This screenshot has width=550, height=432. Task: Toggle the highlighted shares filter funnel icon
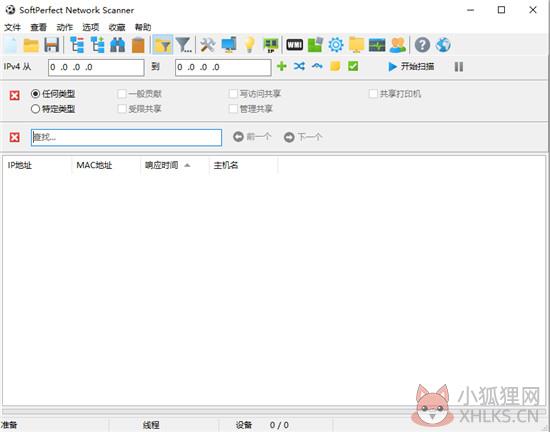coord(162,45)
